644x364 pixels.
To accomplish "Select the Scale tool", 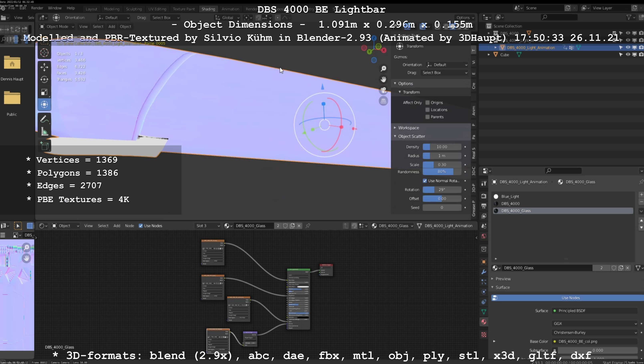I will pyautogui.click(x=44, y=92).
